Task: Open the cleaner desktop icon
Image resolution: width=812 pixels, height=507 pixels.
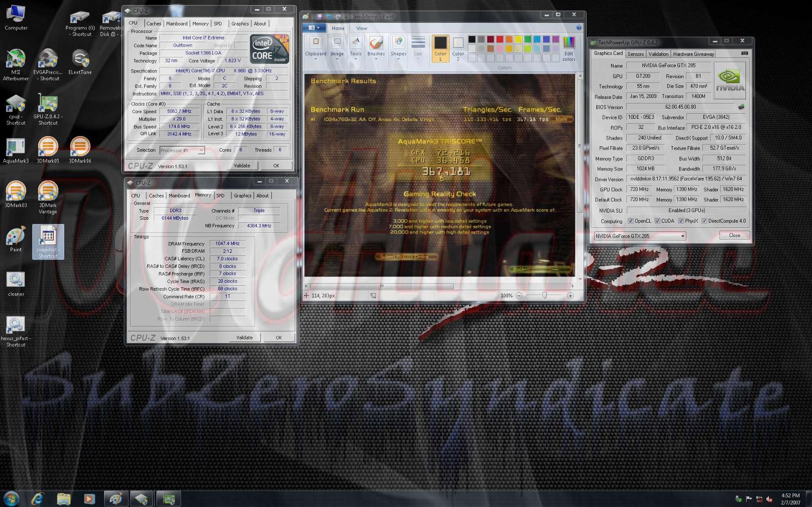Action: click(x=16, y=284)
